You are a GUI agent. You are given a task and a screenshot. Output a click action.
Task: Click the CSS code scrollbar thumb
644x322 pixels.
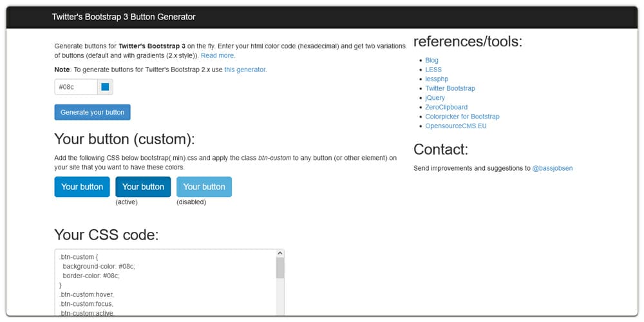[x=280, y=268]
